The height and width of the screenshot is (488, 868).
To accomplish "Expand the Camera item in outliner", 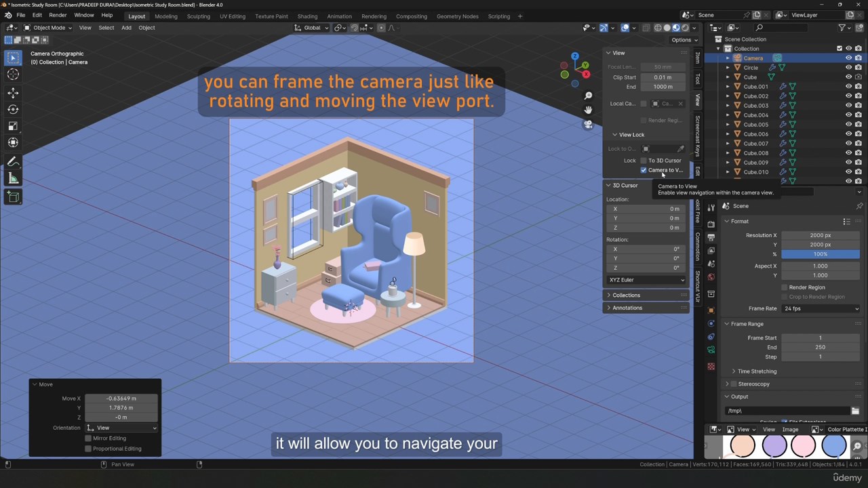I will click(x=728, y=58).
